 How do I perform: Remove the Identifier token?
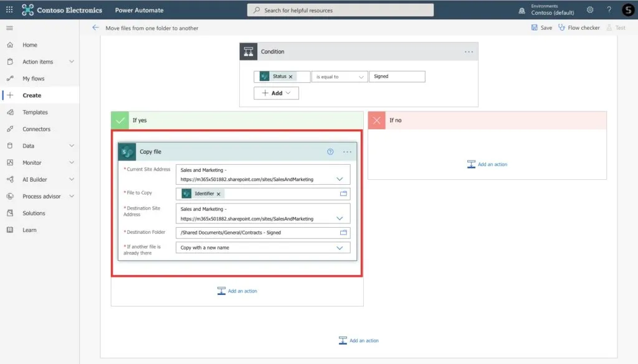[x=219, y=194]
